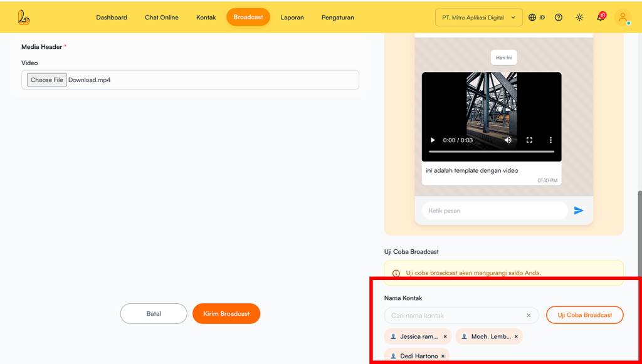Click the blue send message arrow
Screen dimensions: 642x364
point(579,211)
